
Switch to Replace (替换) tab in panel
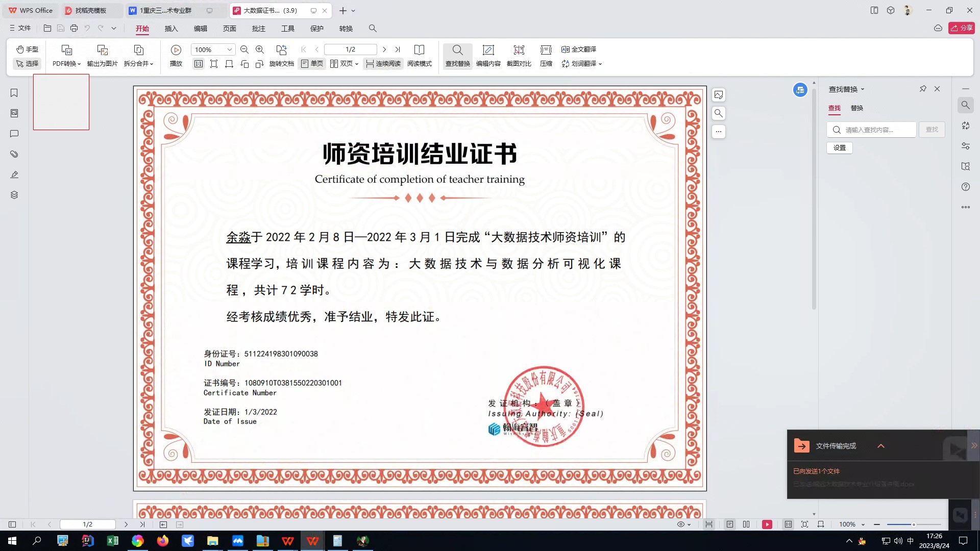click(856, 108)
